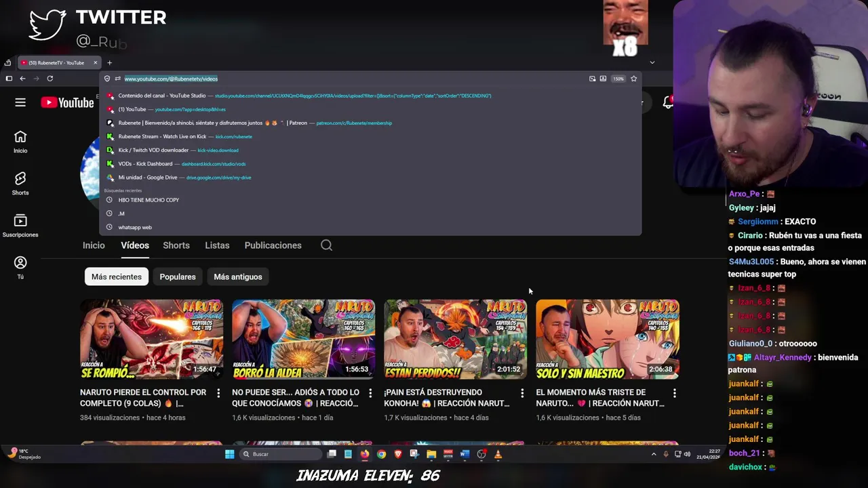Click the browser forward arrow
This screenshot has height=488, width=868.
(36, 79)
